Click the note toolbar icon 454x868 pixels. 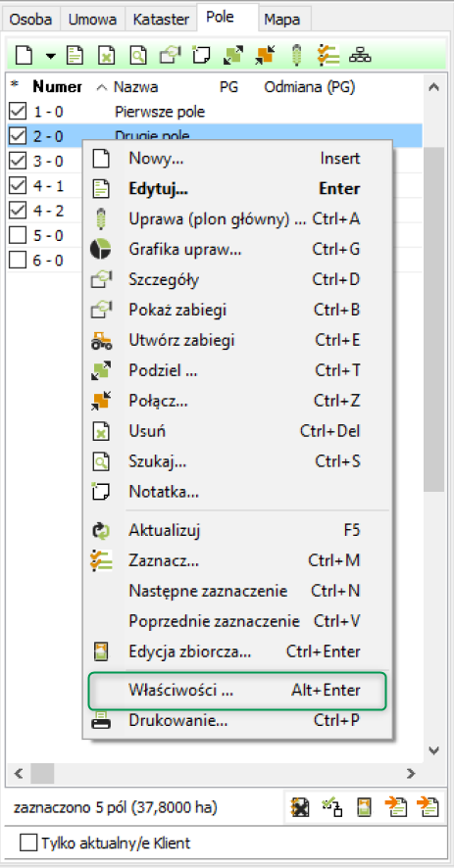201,56
